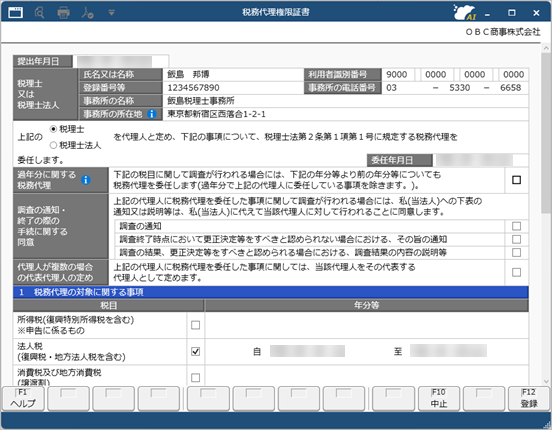Click the 税務代理の対象に関する事項 section header
The image size is (552, 430).
pyautogui.click(x=270, y=292)
